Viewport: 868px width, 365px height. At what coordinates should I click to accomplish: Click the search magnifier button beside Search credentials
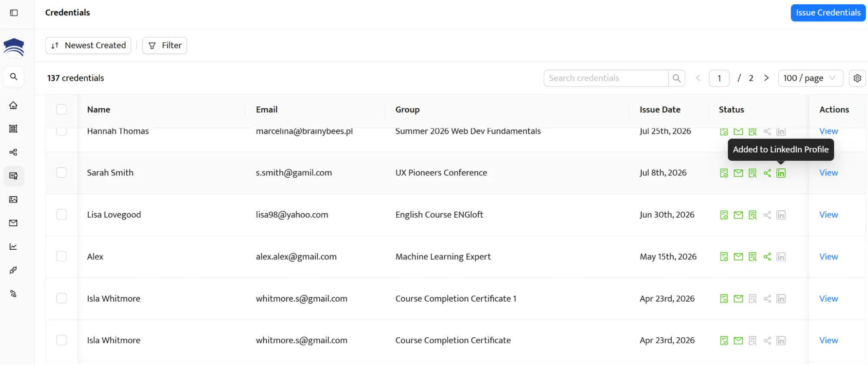677,78
